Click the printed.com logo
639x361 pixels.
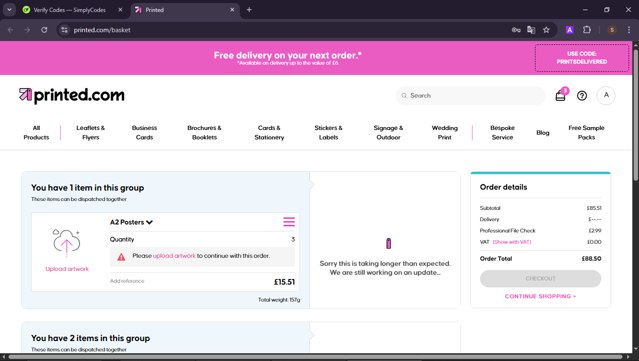[72, 95]
